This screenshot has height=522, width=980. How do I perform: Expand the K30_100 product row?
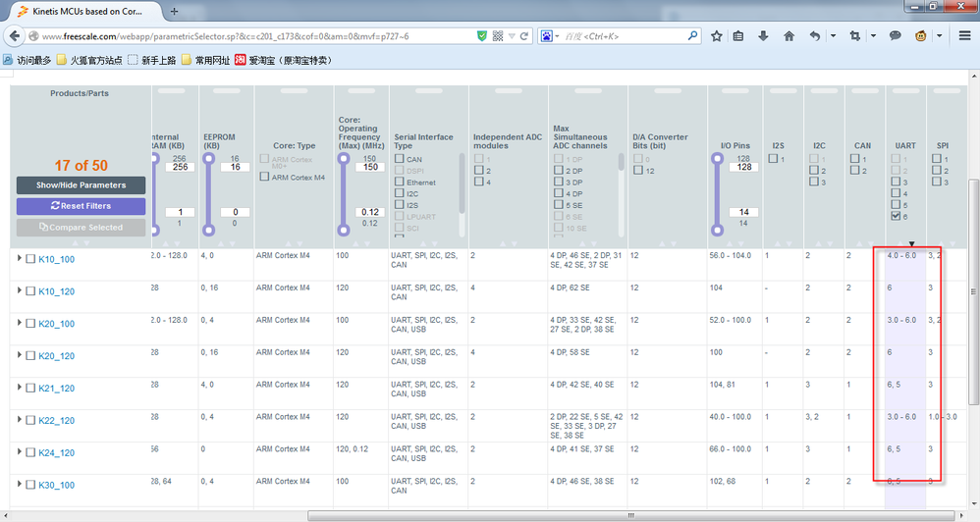point(19,484)
